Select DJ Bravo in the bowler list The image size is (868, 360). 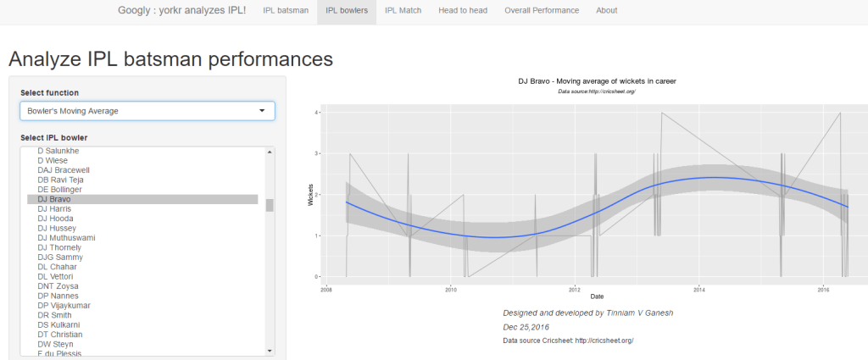(53, 199)
